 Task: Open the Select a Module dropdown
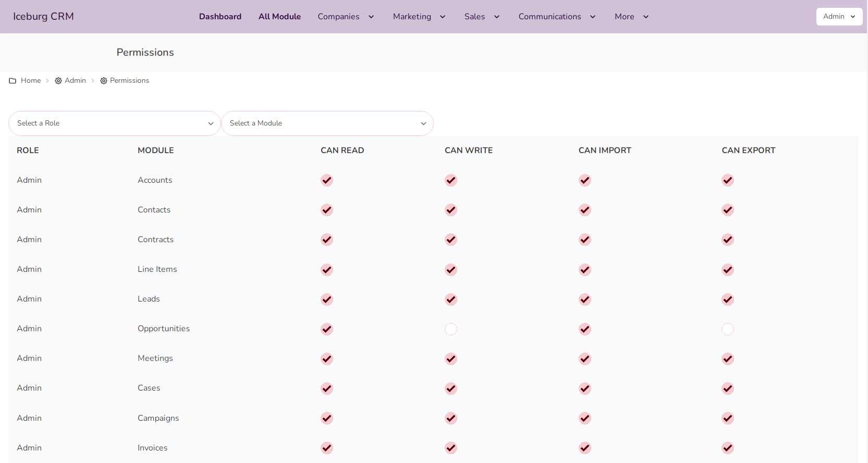pos(327,123)
